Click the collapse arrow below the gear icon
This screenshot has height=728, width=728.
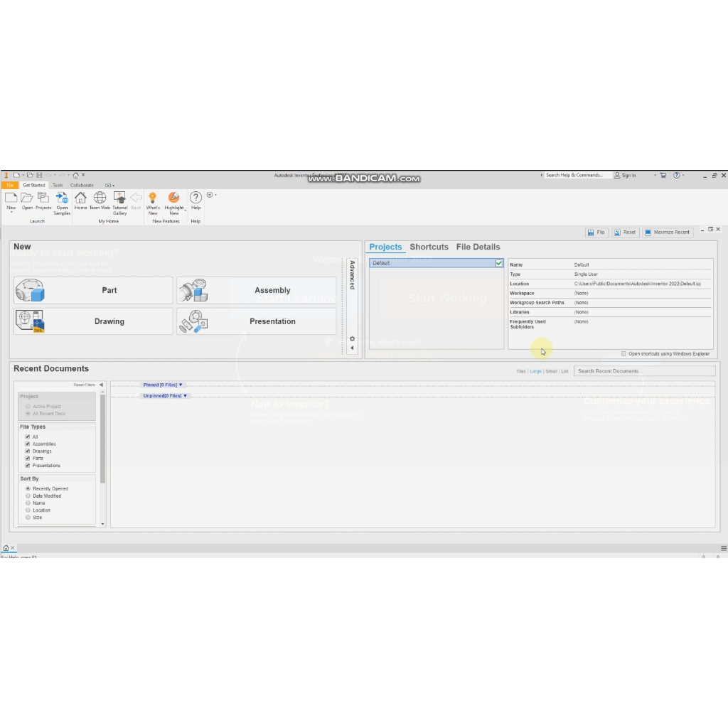(x=352, y=348)
